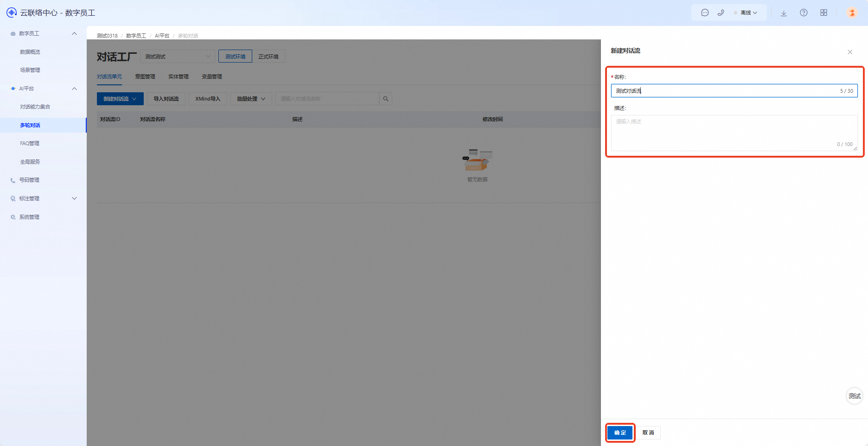
Task: Click the 云联络中心 logo icon
Action: [12, 13]
